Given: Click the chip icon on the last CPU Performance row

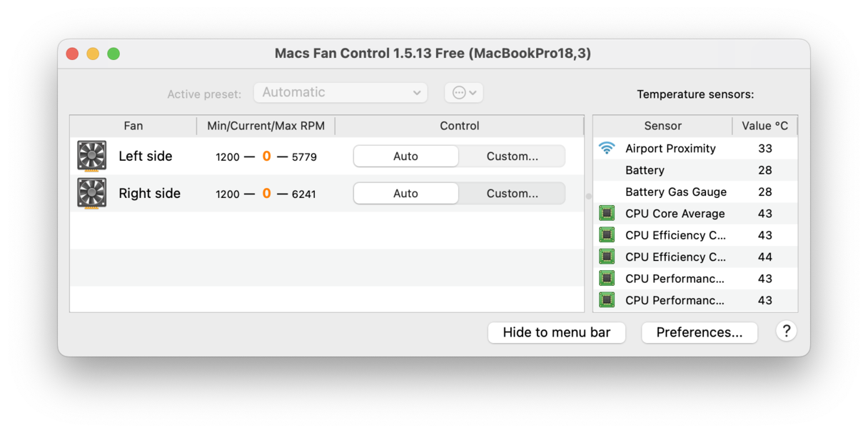Looking at the screenshot, I should (x=607, y=300).
